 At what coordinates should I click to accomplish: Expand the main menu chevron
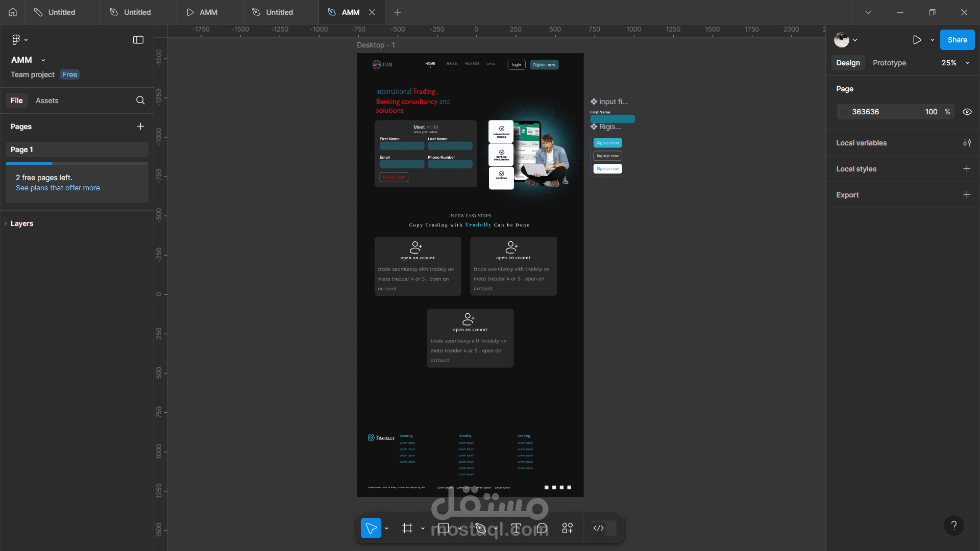[26, 40]
